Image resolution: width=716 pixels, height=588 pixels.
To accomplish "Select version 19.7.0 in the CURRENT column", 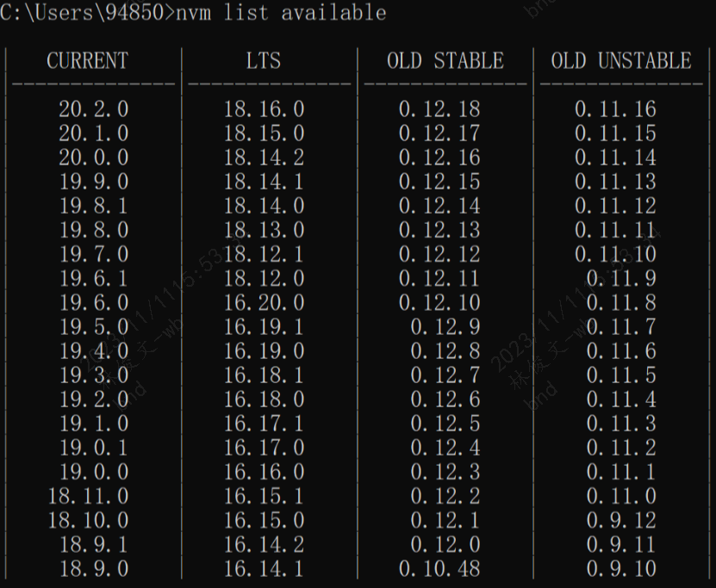I will (94, 255).
